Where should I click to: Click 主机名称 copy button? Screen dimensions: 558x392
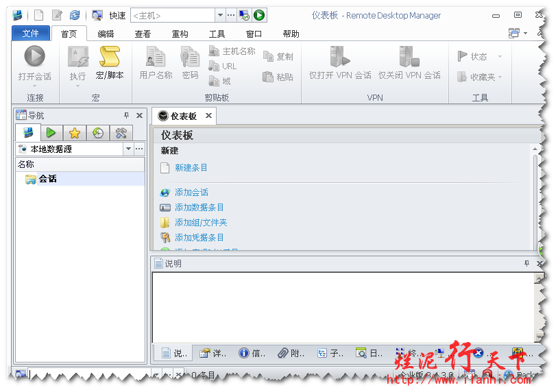pos(232,51)
